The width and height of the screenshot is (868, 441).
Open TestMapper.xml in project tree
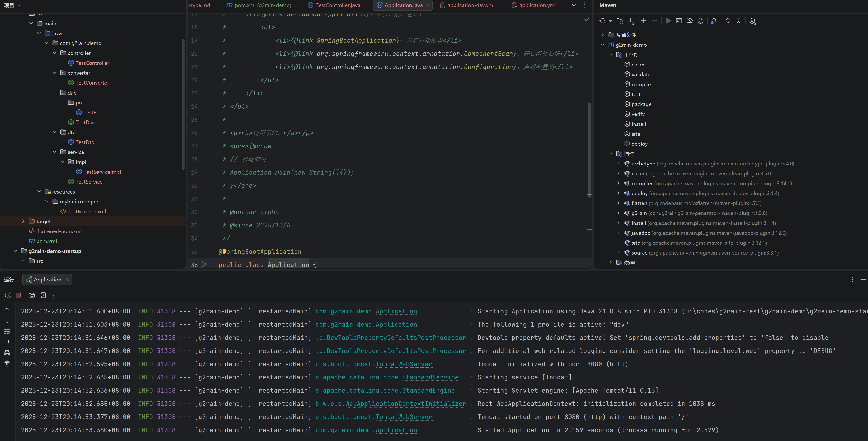[87, 211]
